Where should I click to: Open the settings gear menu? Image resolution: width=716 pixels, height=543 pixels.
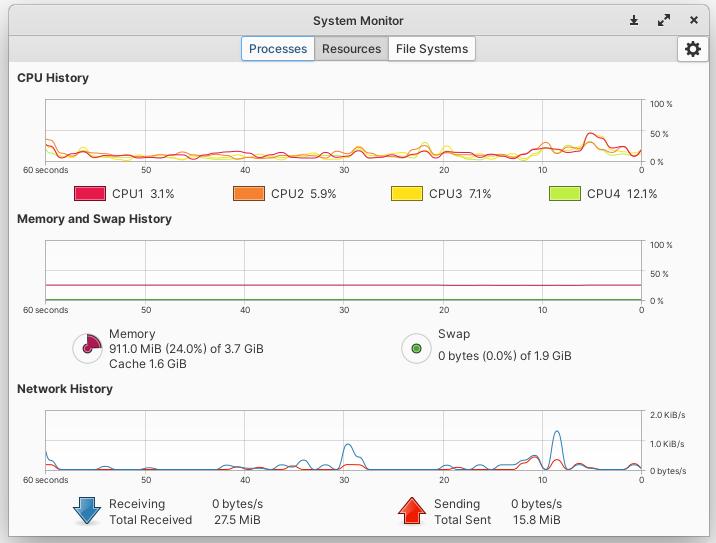(x=692, y=49)
